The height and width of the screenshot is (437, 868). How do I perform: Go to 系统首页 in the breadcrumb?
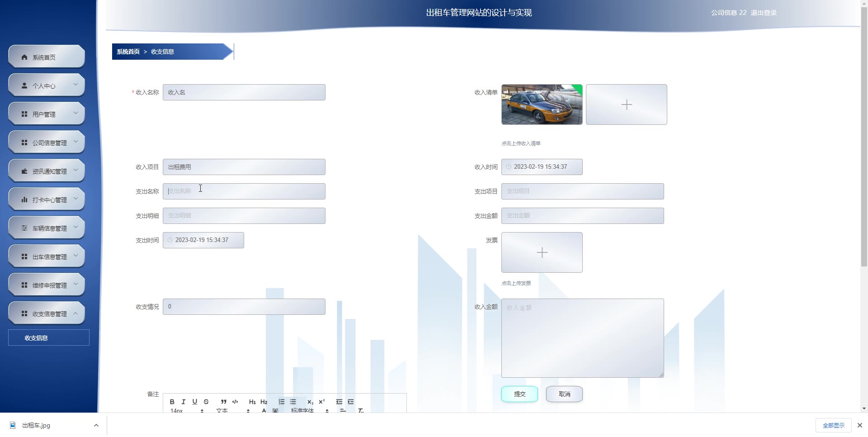[x=128, y=52]
